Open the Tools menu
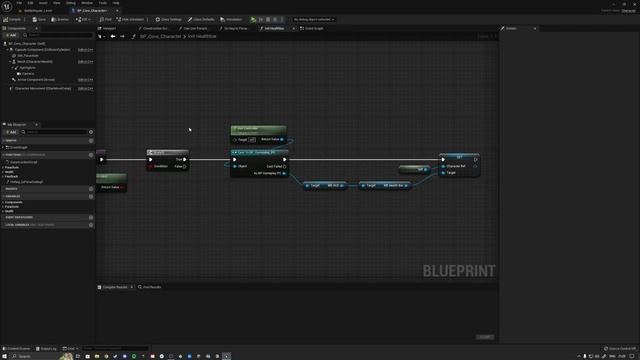This screenshot has height=360, width=640. [102, 3]
